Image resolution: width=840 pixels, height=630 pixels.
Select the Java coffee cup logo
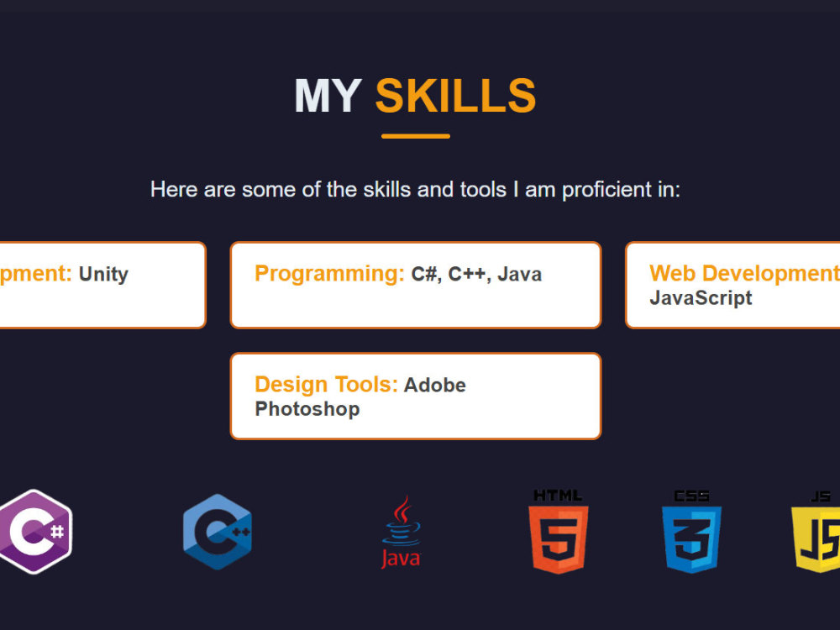[x=402, y=532]
